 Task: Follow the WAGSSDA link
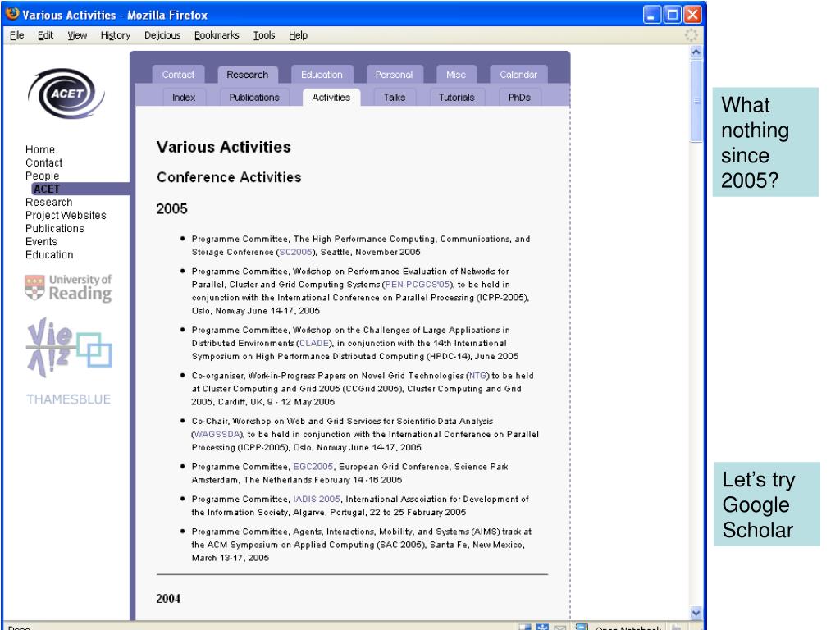coord(217,435)
